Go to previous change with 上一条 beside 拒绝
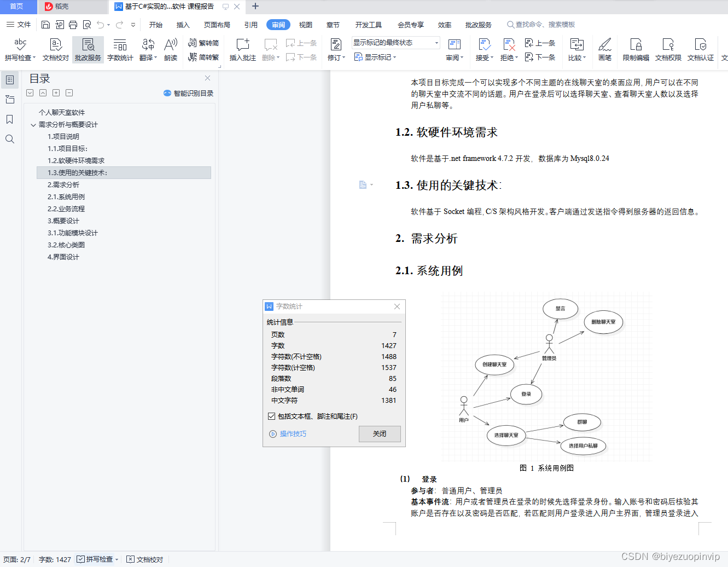Image resolution: width=728 pixels, height=567 pixels. 540,43
